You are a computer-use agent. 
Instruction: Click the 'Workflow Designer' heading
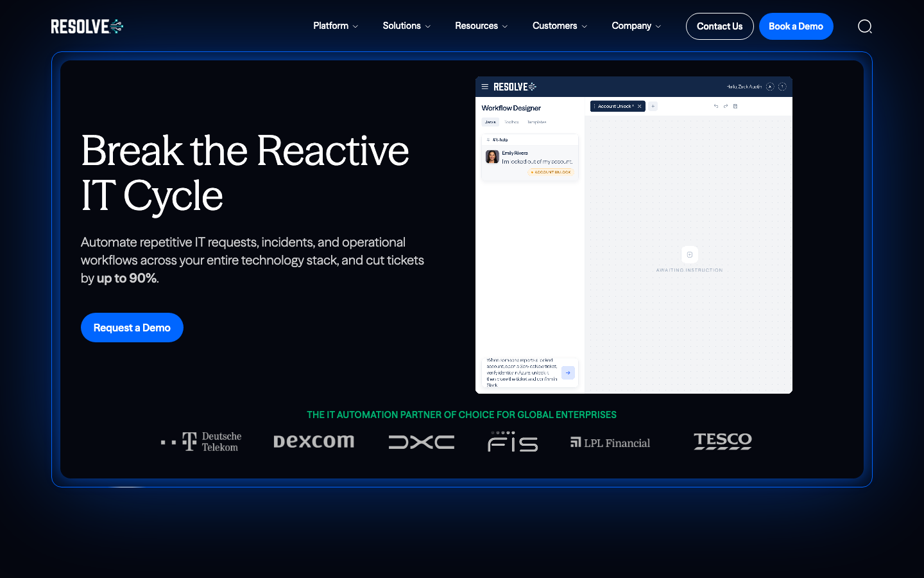pos(511,108)
